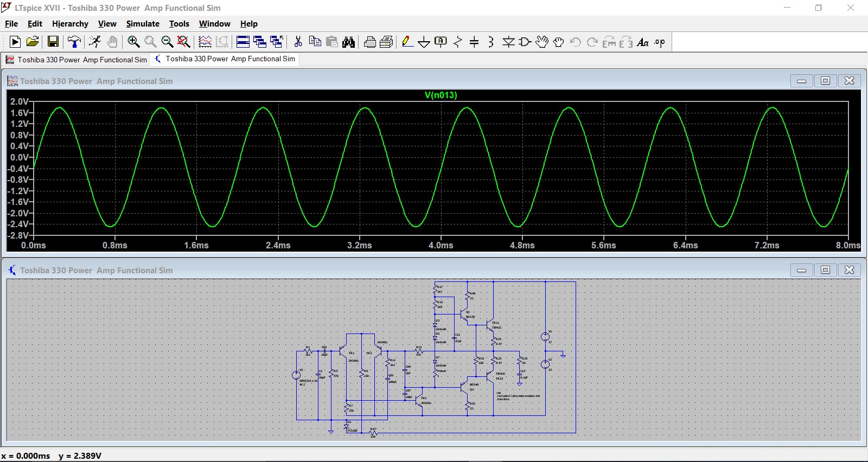Screen dimensions: 868x462
Task: Click the Pick Visible Traces icon
Action: coord(205,42)
